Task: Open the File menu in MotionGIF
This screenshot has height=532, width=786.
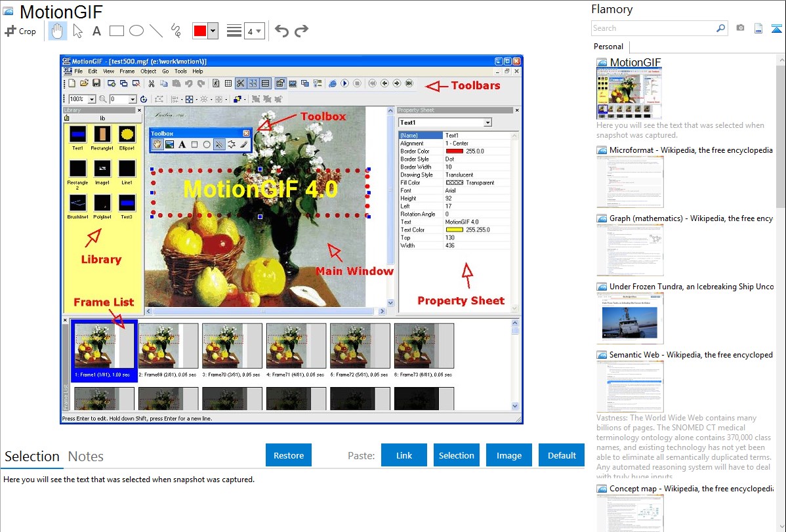Action: 79,72
